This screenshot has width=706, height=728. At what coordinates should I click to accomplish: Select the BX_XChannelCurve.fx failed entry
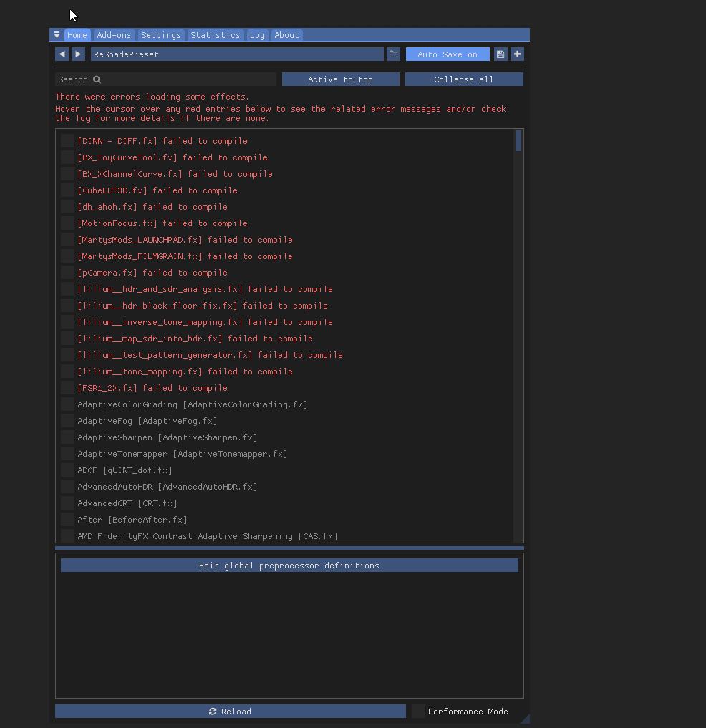click(175, 174)
